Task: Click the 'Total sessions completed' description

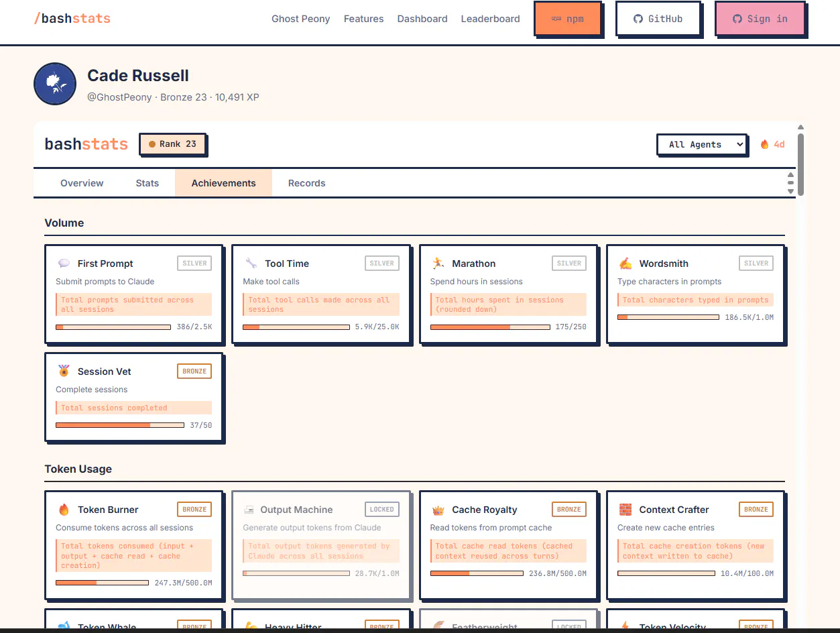Action: [133, 408]
